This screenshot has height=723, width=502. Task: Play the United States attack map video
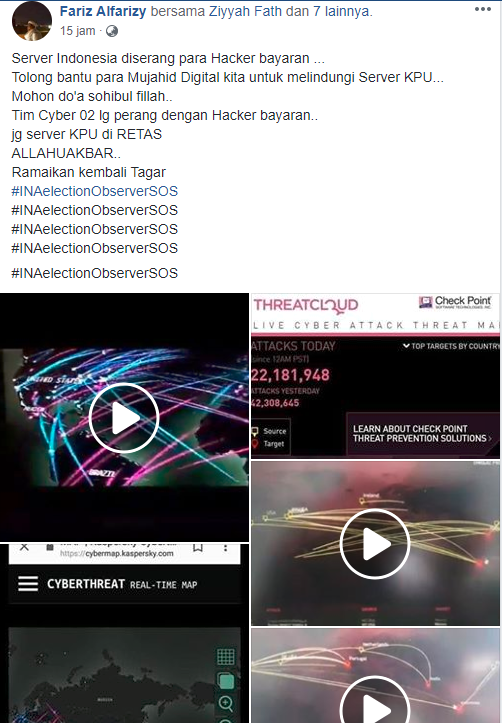[124, 418]
